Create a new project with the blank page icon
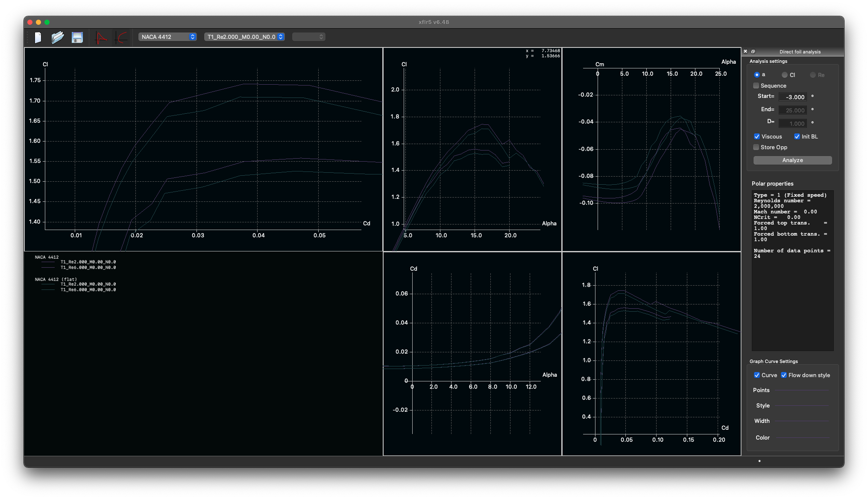 [38, 37]
